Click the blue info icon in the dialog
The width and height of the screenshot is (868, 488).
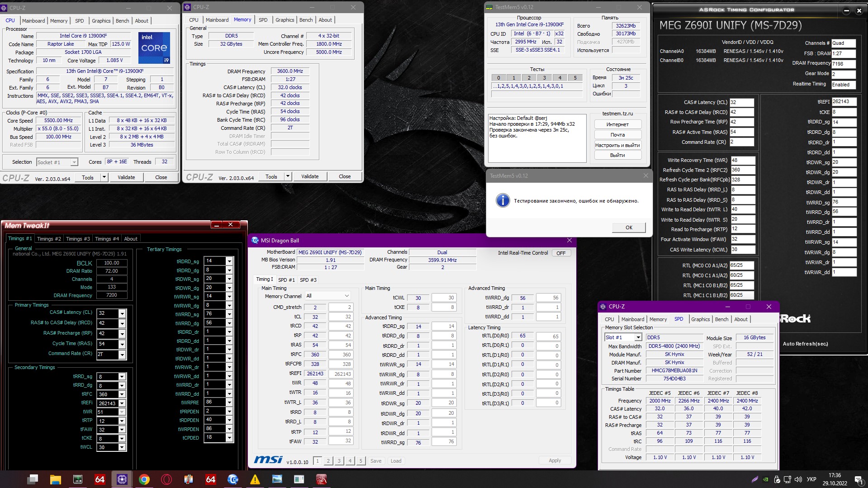click(503, 200)
